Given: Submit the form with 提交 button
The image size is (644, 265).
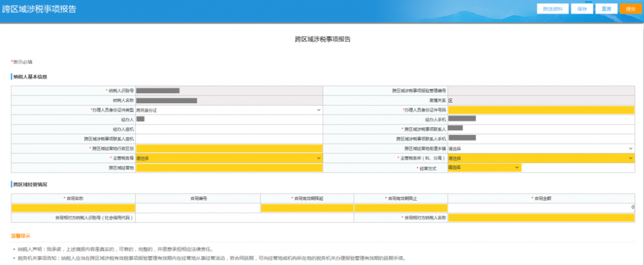Looking at the screenshot, I should (x=628, y=9).
